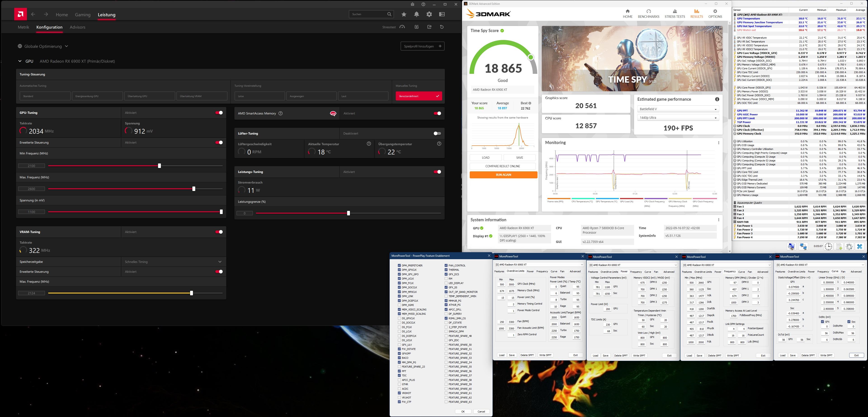
Task: Click the HWiNFO logging clock icon
Action: tap(829, 246)
